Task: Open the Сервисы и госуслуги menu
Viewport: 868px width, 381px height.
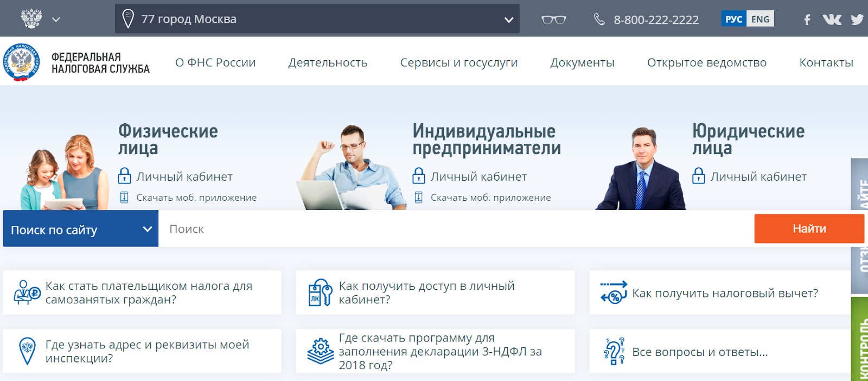Action: click(x=459, y=62)
